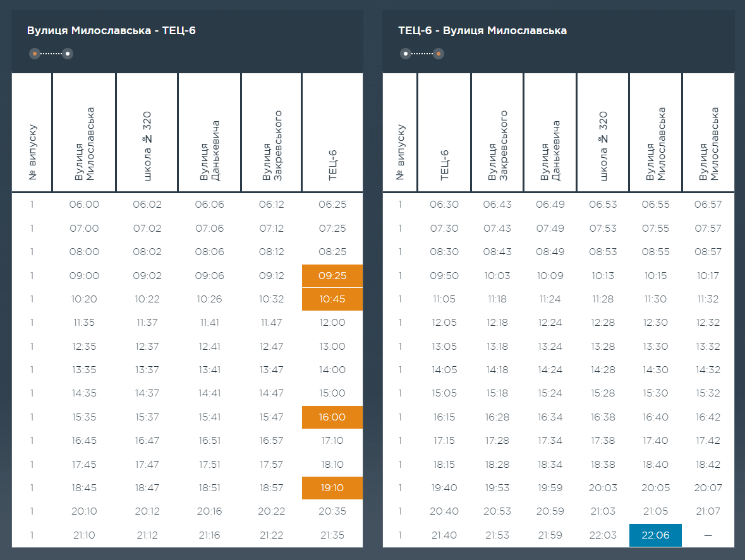Click the orange 19:10 time cell

point(332,488)
